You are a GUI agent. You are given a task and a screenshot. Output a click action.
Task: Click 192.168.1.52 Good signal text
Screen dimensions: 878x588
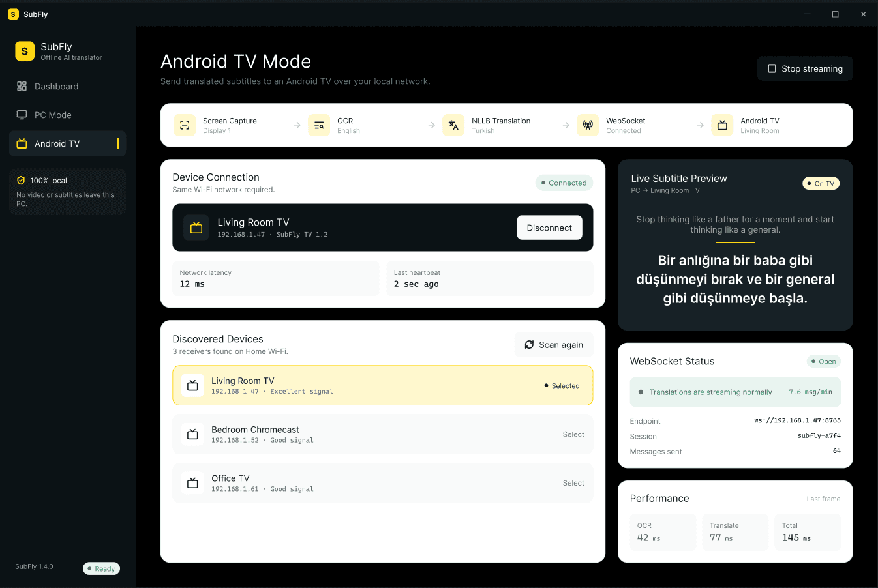pyautogui.click(x=262, y=440)
